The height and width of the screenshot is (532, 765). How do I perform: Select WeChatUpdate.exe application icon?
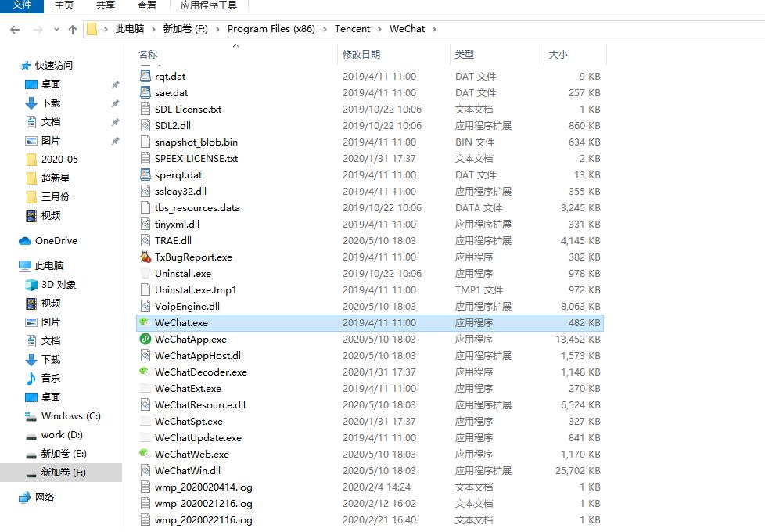[x=145, y=437]
